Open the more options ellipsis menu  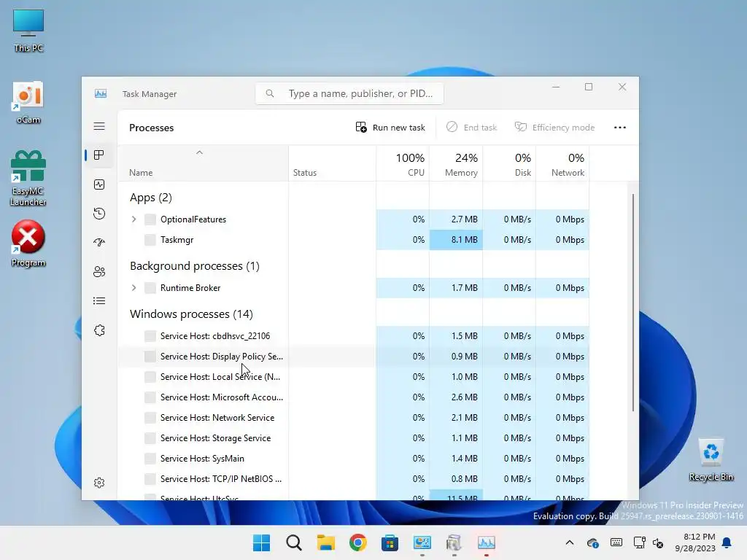coord(620,128)
